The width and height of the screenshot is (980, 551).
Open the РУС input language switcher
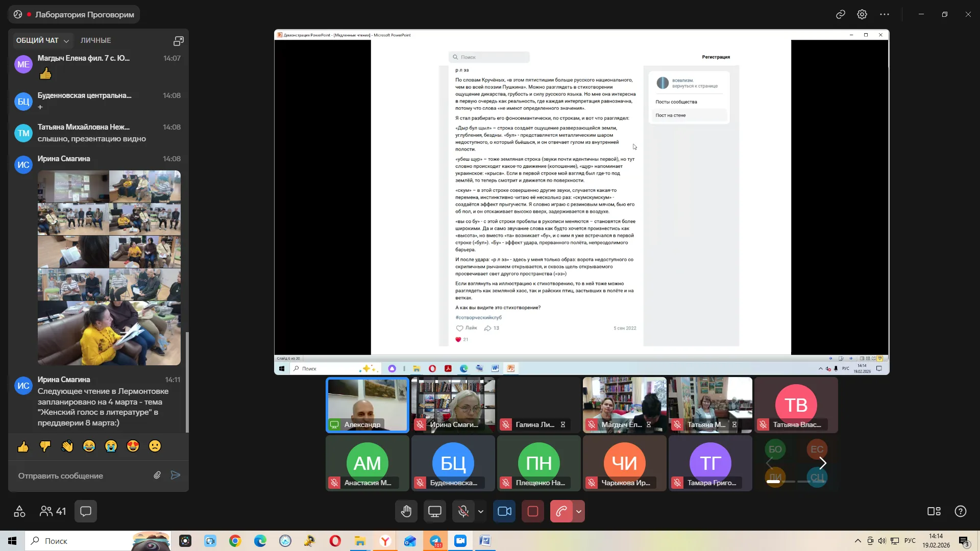pyautogui.click(x=910, y=541)
